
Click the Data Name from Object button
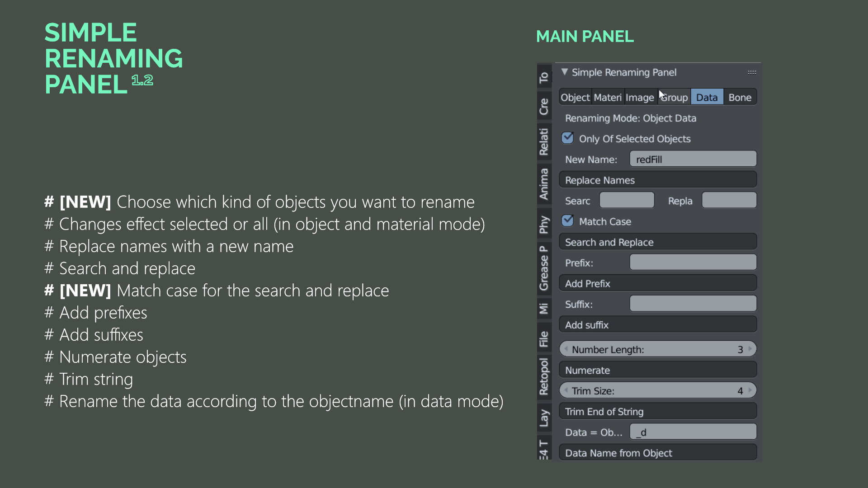(x=658, y=453)
